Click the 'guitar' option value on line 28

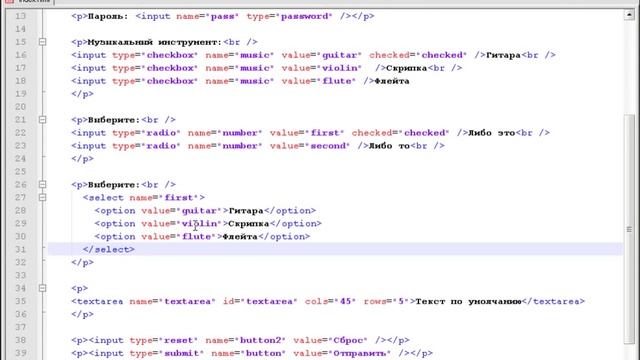pos(199,211)
